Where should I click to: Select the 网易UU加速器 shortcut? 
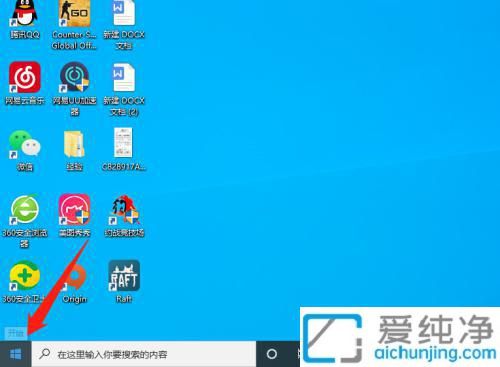[x=74, y=89]
